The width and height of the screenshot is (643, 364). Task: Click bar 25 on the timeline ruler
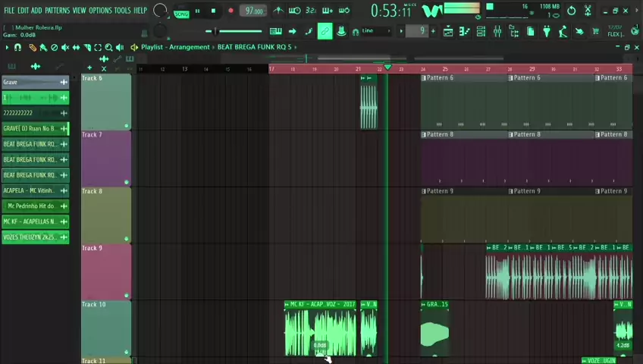(445, 69)
